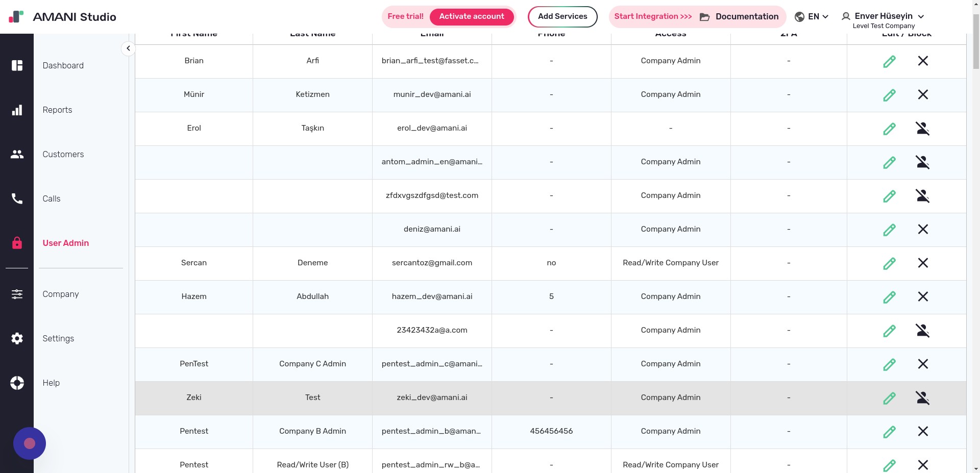The image size is (980, 473).
Task: Click the Add Services button
Action: (x=562, y=16)
